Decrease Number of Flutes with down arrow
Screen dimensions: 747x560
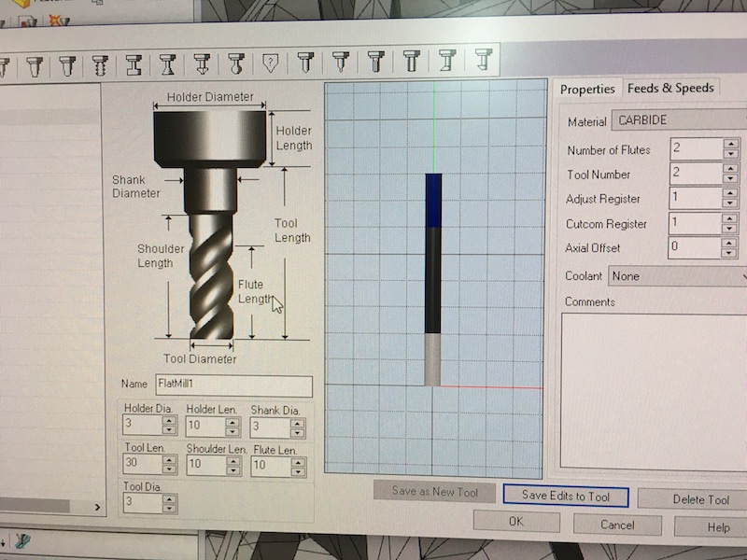[731, 154]
